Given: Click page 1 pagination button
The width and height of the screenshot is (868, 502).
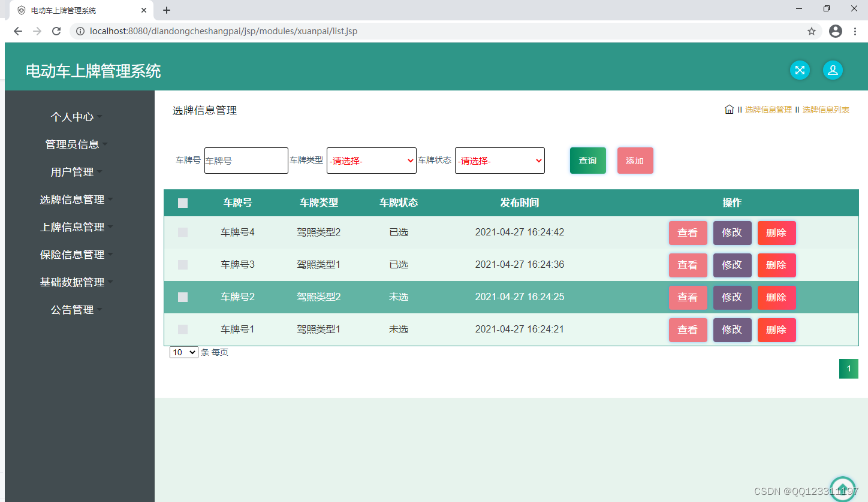Looking at the screenshot, I should click(849, 369).
